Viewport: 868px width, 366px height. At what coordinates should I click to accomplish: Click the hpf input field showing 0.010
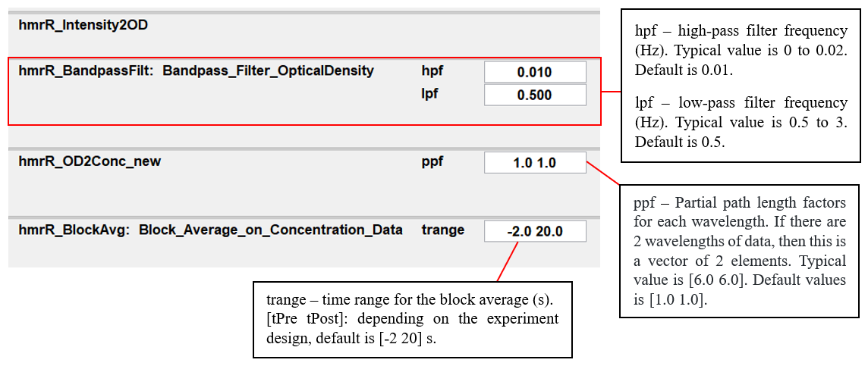coord(535,72)
